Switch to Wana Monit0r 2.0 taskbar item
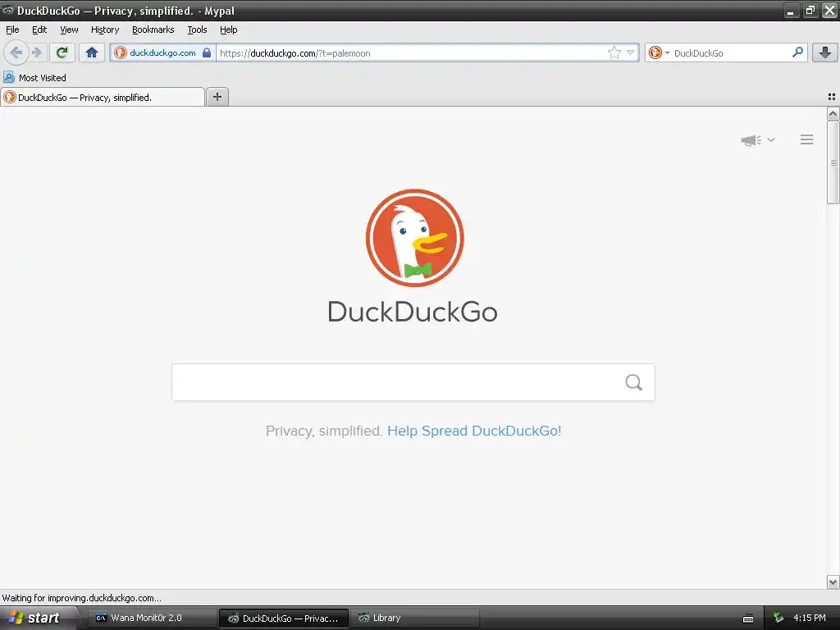Image resolution: width=840 pixels, height=630 pixels. tap(151, 618)
